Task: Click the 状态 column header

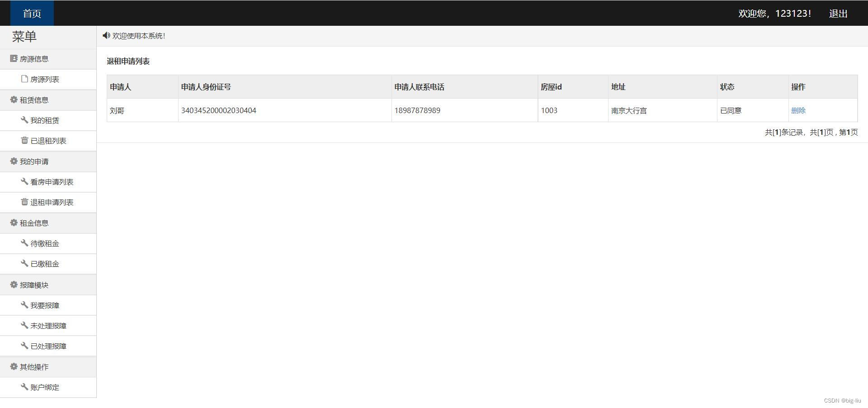Action: pyautogui.click(x=727, y=87)
